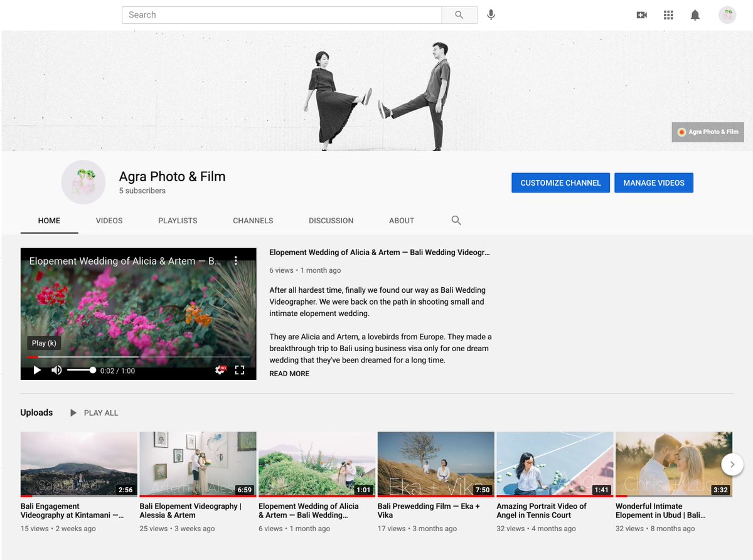Viewport: 753px width, 560px height.
Task: Open Bali Engagement Videography at Kintamani thumbnail
Action: point(79,464)
